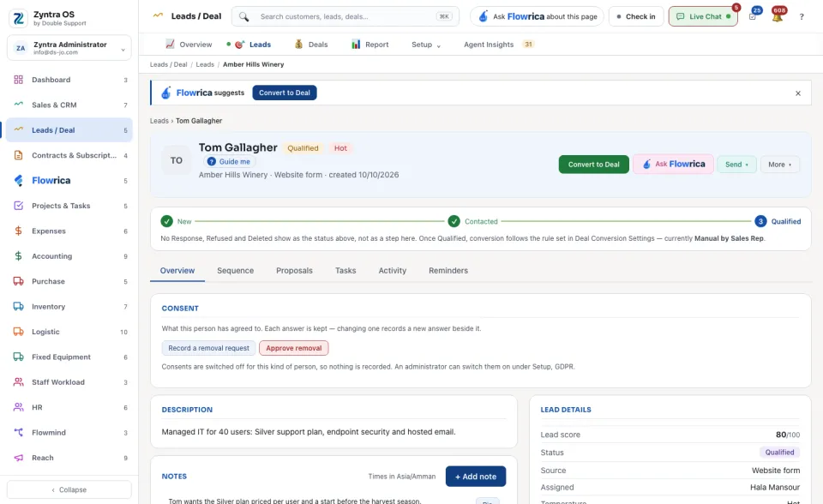
Task: Open Purchase truck icon in sidebar
Action: pyautogui.click(x=18, y=281)
